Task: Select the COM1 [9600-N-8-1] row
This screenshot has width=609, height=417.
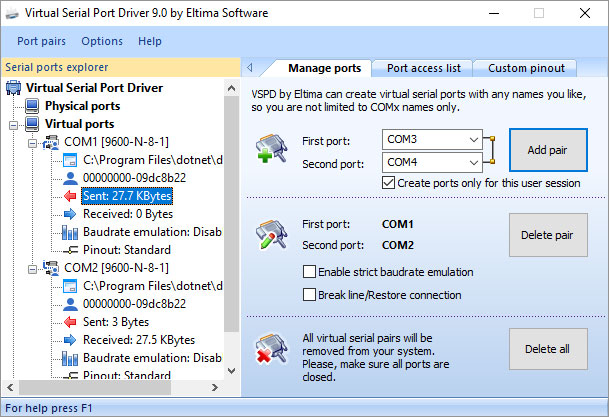Action: click(116, 142)
